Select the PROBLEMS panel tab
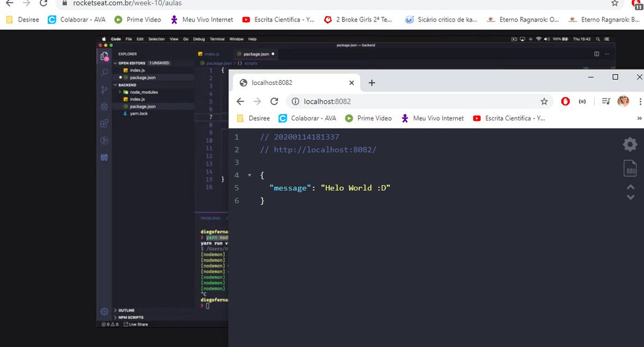 210,219
